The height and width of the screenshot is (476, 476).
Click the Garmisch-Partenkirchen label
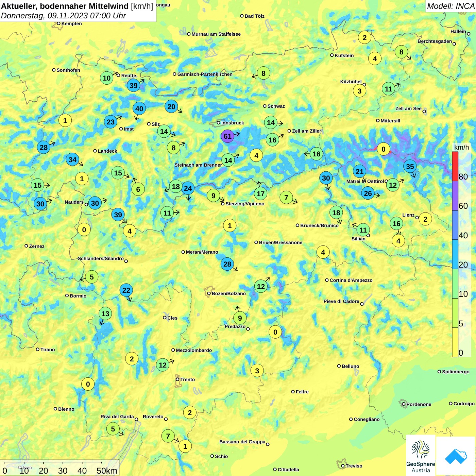pos(205,74)
